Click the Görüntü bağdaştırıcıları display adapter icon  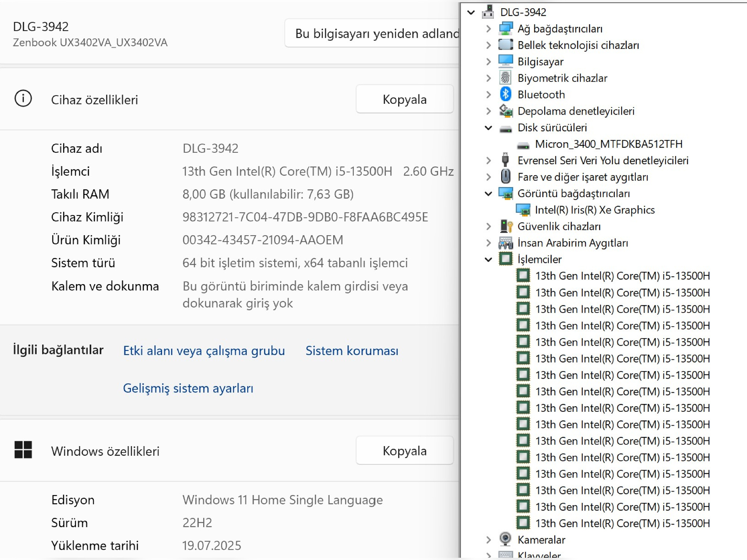point(506,193)
